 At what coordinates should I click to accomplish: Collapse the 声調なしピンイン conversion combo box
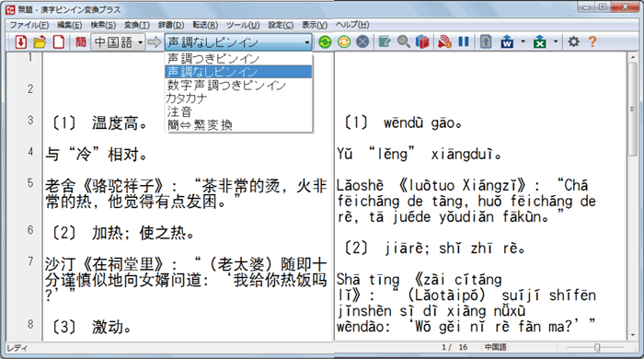click(x=238, y=42)
